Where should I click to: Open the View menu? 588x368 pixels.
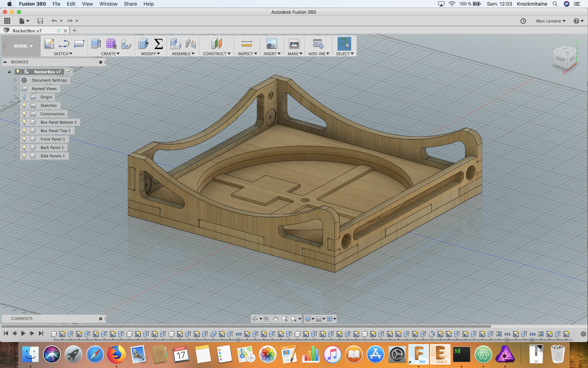(x=87, y=4)
